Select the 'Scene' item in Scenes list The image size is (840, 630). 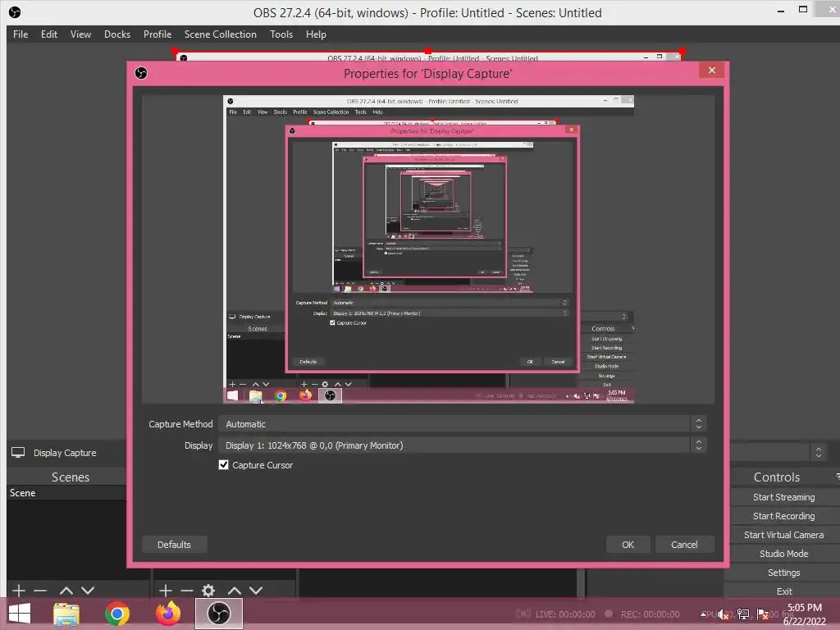pyautogui.click(x=67, y=493)
